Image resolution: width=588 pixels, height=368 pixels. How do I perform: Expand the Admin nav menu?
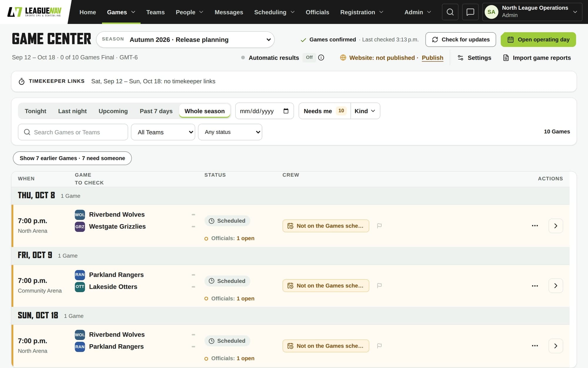tap(417, 12)
